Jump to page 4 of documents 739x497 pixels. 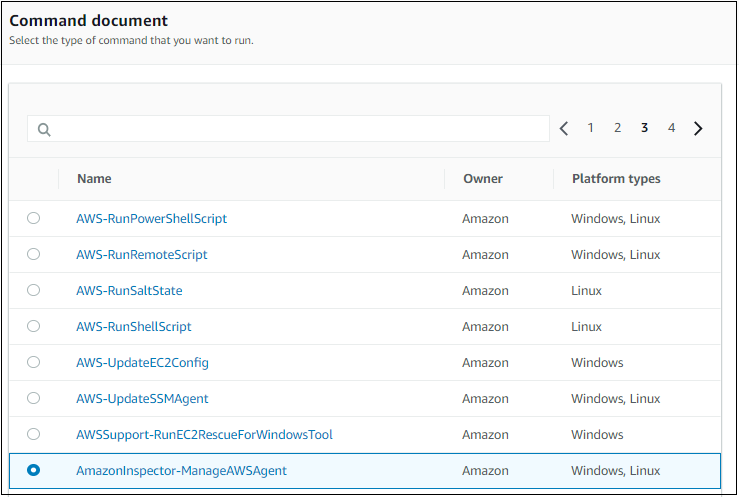pos(672,128)
